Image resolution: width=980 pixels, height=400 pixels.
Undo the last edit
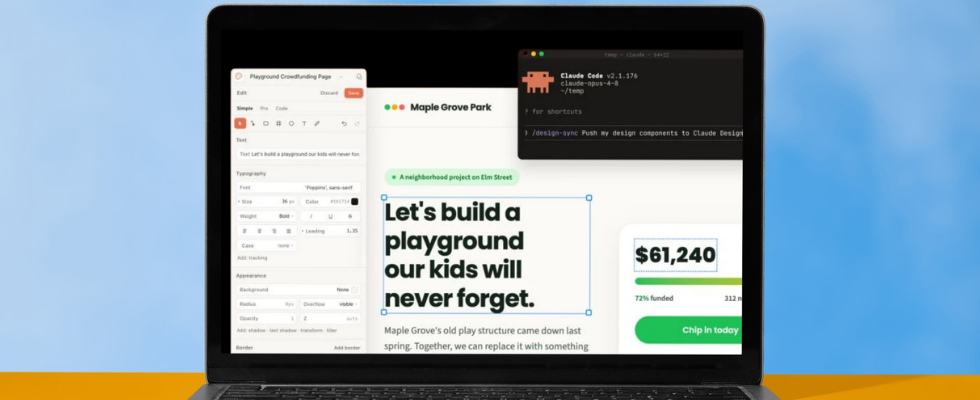click(344, 124)
